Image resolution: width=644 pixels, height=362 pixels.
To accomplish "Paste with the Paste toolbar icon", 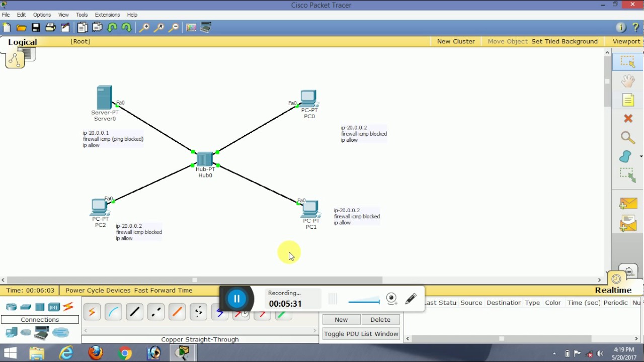I will tap(97, 28).
